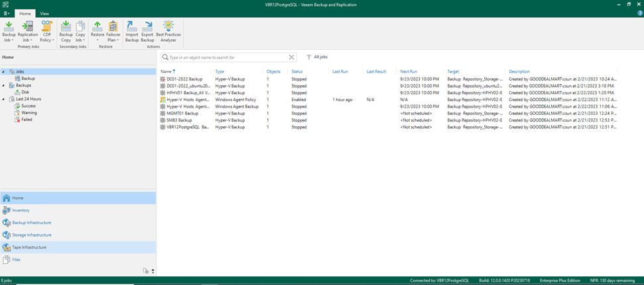644x285 pixels.
Task: Collapse the Last 24 Hours tree node
Action: point(3,99)
